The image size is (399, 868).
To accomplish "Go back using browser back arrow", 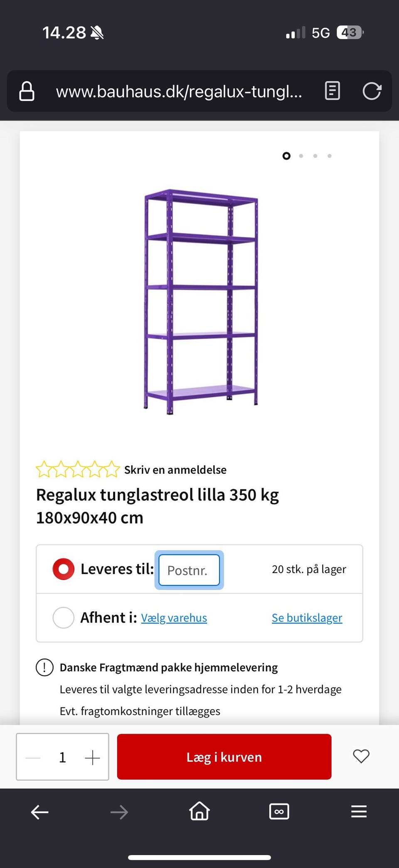I will click(x=40, y=812).
